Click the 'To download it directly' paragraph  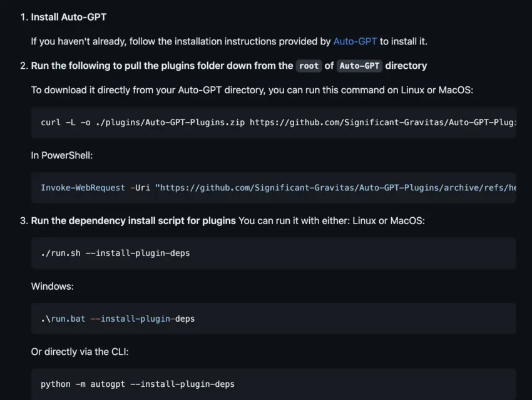tap(252, 90)
